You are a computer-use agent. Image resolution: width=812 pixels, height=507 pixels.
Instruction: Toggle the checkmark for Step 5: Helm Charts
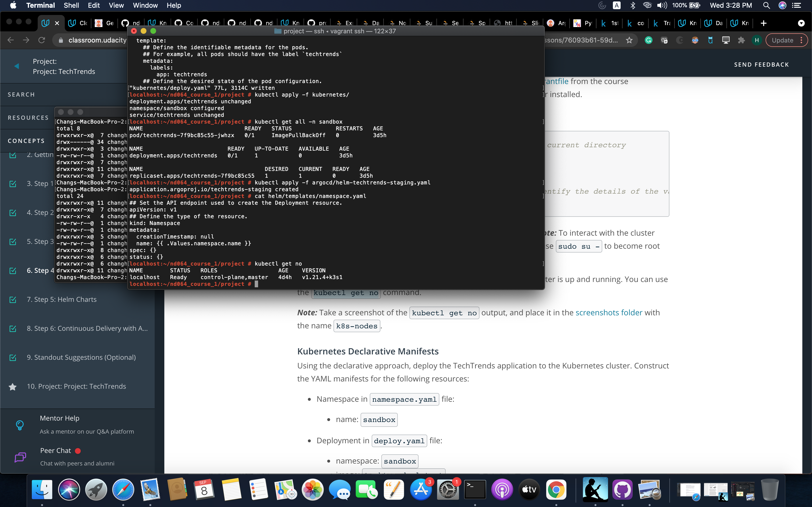13,299
